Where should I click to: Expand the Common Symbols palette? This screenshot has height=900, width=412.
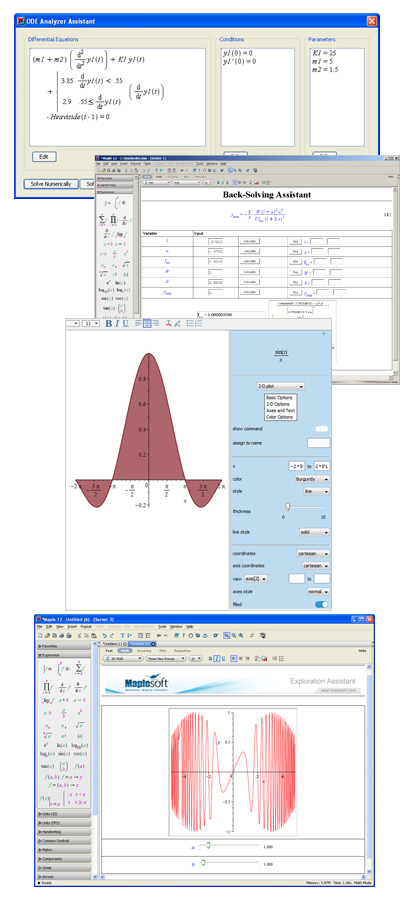tap(64, 841)
